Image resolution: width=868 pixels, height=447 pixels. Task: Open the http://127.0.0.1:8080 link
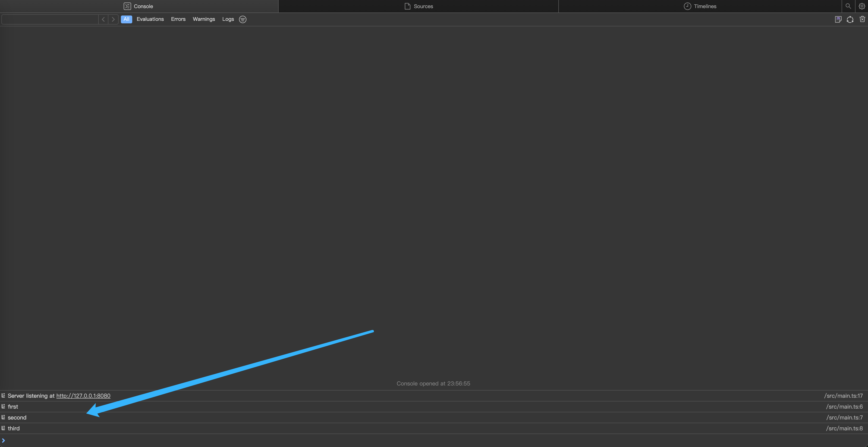[83, 395]
